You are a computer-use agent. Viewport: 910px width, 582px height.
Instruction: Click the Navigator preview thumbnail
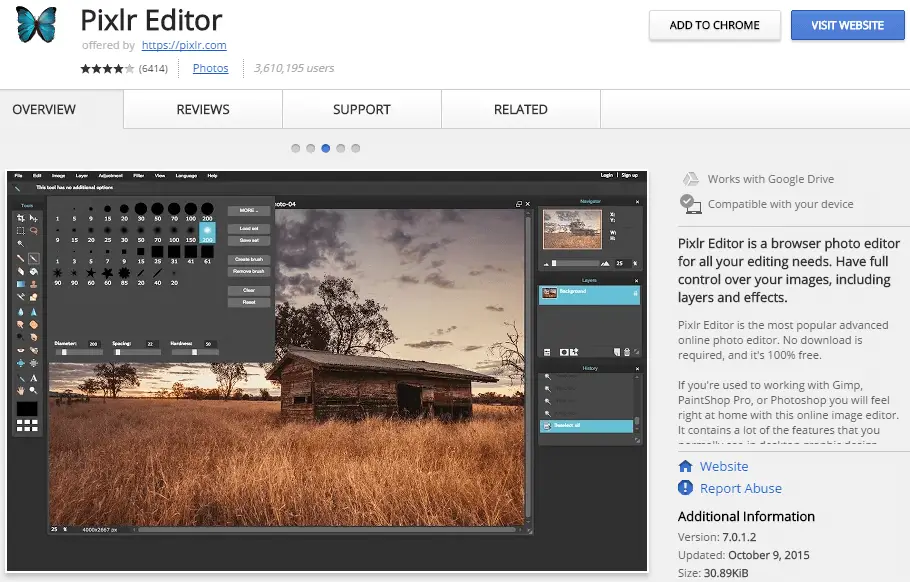point(572,229)
